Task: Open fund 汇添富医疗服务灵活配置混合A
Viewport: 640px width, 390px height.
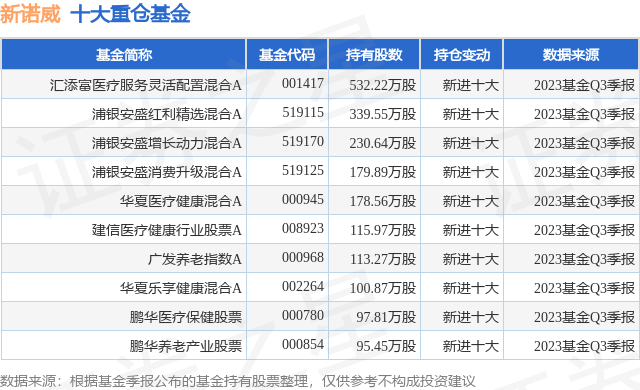Action: coord(146,85)
